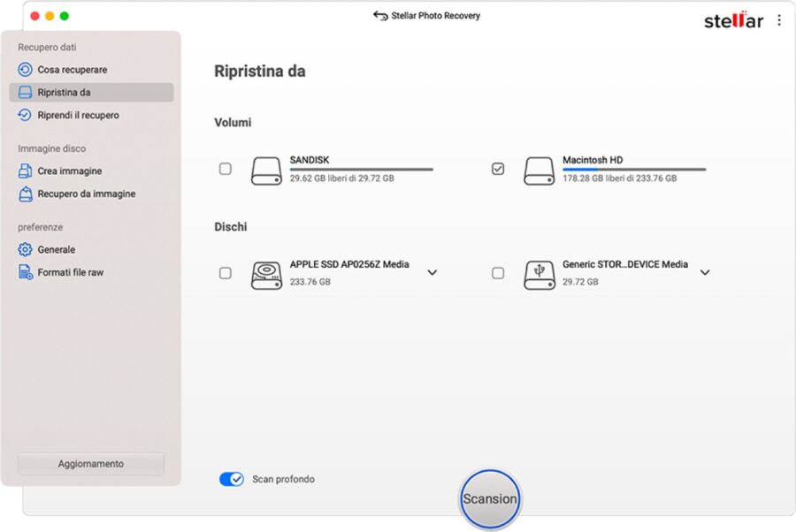Click the APPLE SSD AP0256Z disk icon

coord(266,276)
